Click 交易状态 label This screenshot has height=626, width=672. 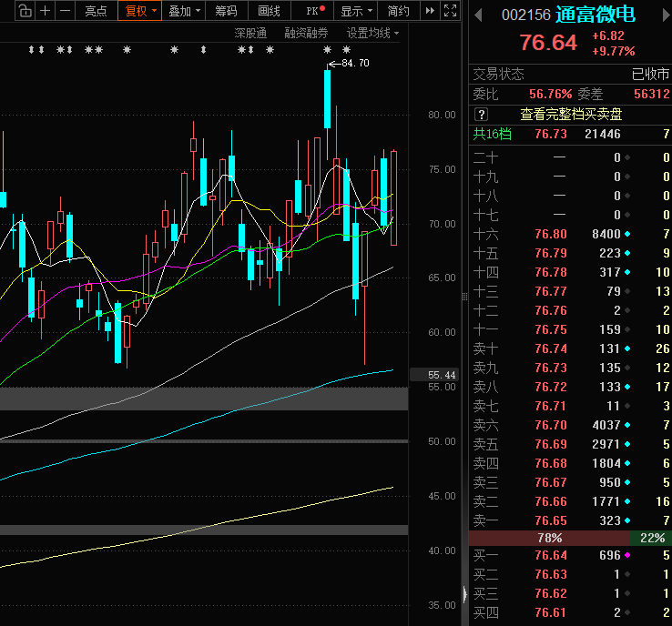click(498, 75)
